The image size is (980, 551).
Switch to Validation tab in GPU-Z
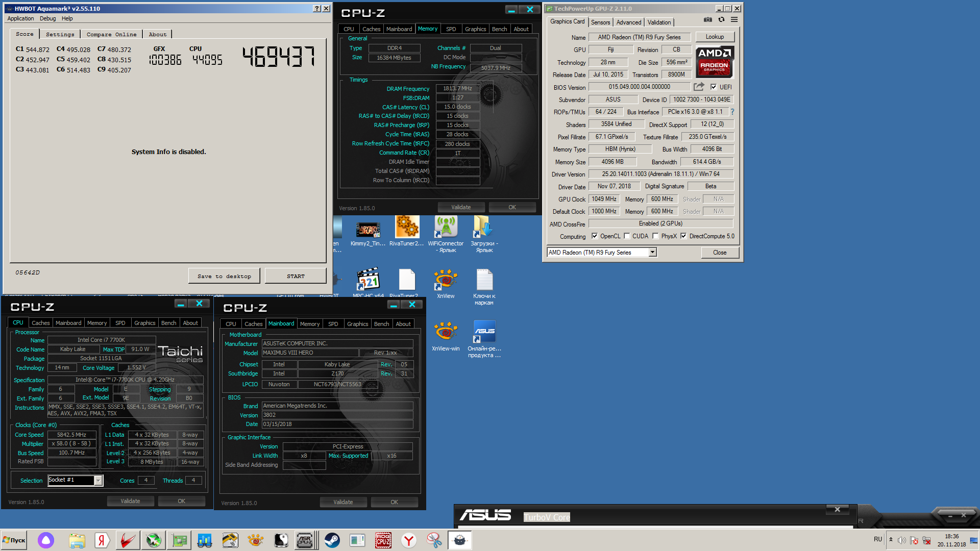659,22
